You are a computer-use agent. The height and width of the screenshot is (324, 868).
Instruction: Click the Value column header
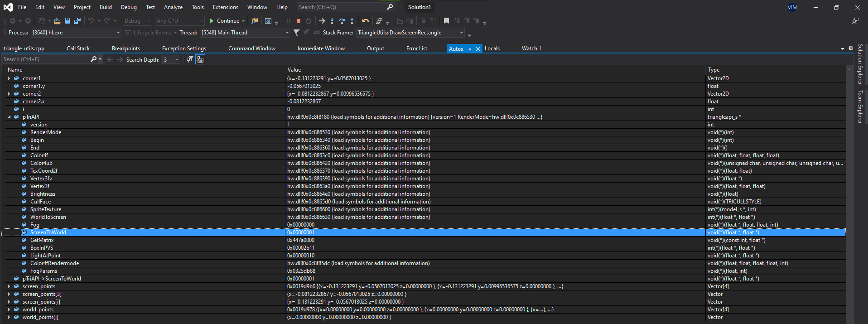(x=495, y=70)
